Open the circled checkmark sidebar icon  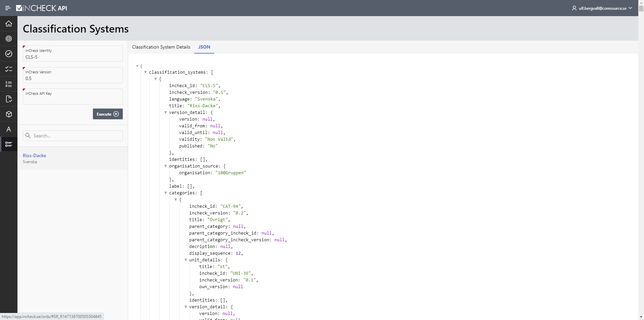point(9,54)
